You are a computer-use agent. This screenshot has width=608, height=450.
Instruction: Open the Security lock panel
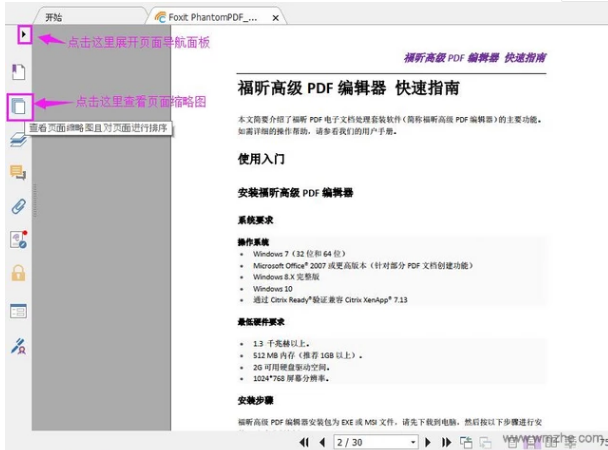pos(18,273)
